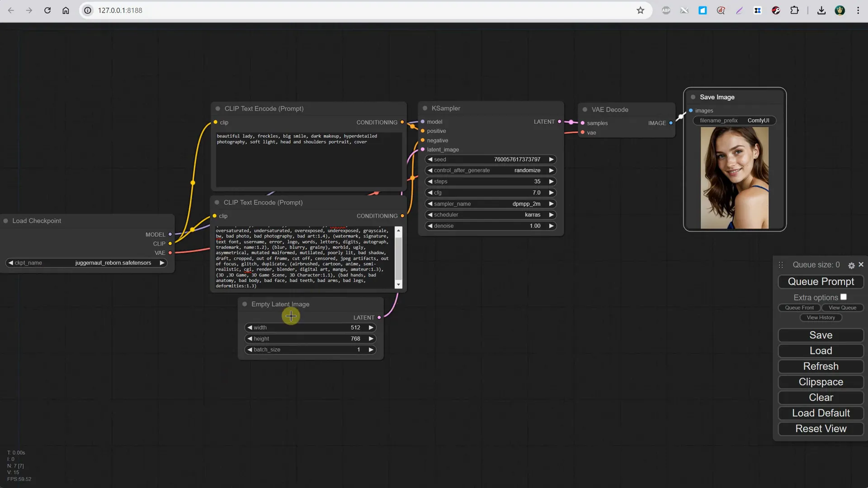Screen dimensions: 868x488
Task: Decrease width value with left arrow
Action: (250, 328)
